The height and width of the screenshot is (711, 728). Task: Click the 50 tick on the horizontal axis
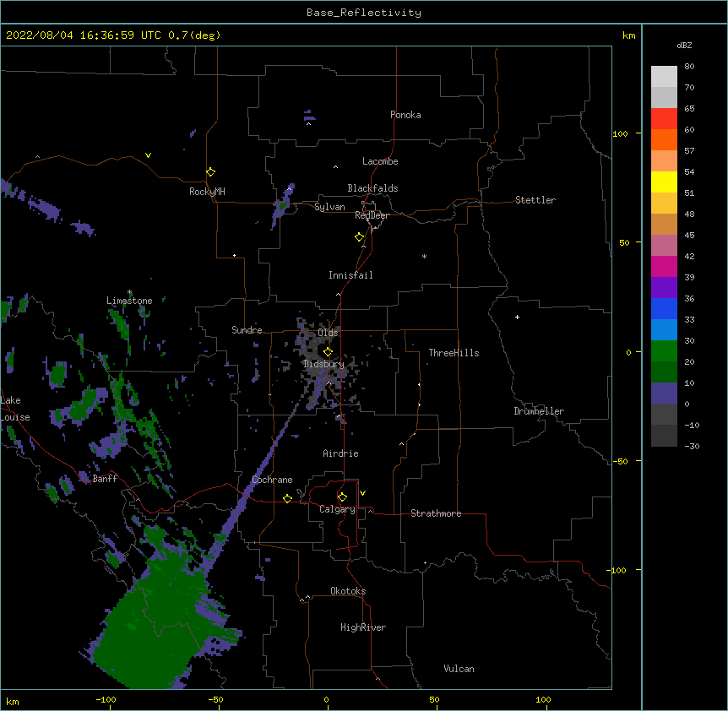(x=434, y=699)
